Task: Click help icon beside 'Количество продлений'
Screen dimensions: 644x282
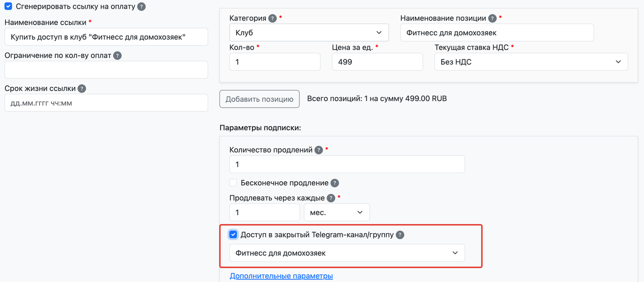Action: point(319,150)
